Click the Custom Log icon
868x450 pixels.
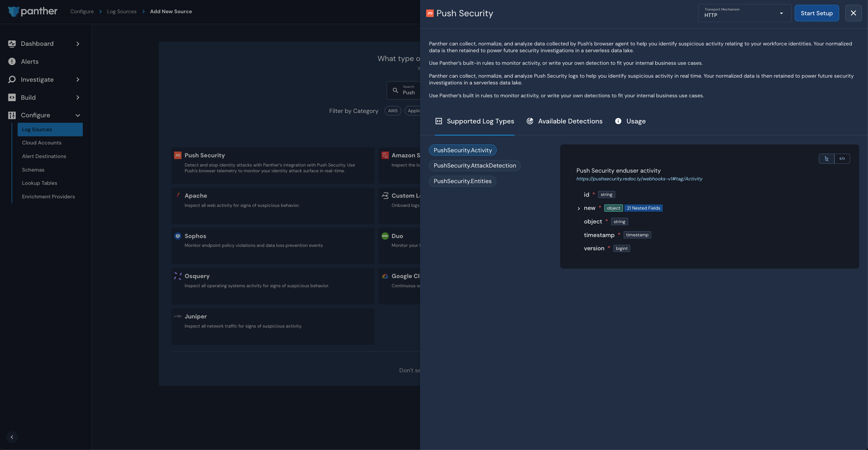[385, 196]
